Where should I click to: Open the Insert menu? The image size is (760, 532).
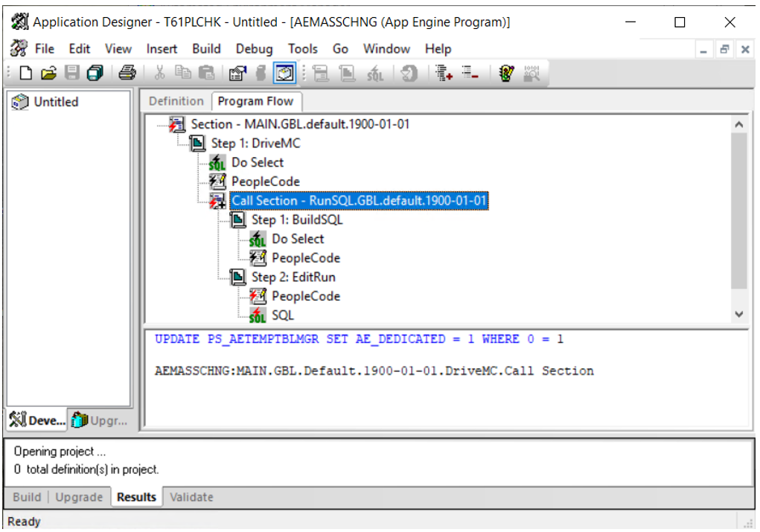pyautogui.click(x=162, y=49)
